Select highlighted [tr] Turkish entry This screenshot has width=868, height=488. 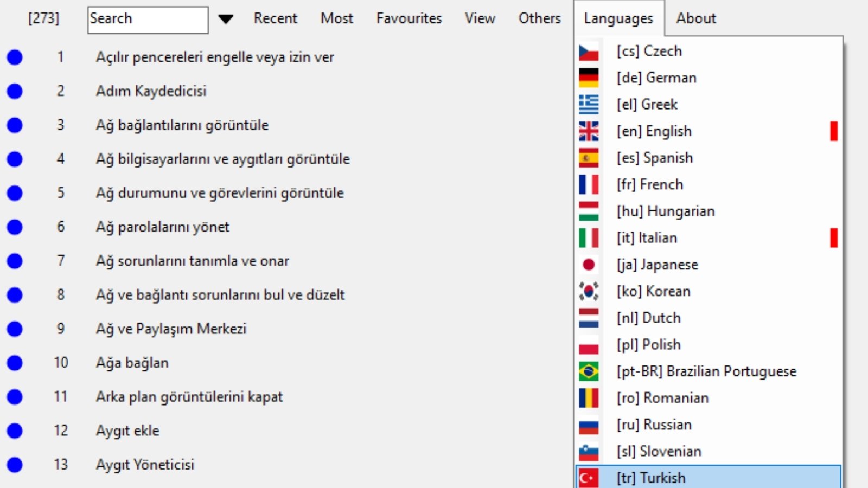point(708,477)
